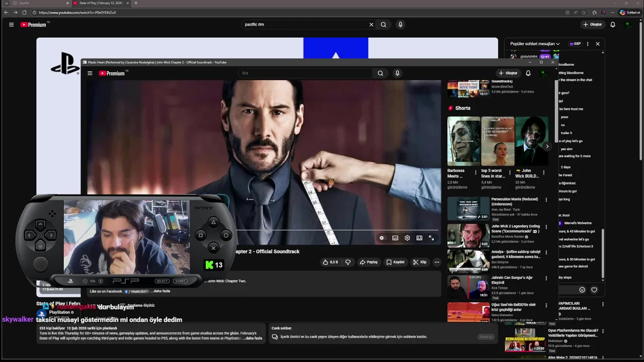Viewport: 644px width, 362px height.
Task: Open notifications bell in the John Wick window
Action: pyautogui.click(x=528, y=73)
